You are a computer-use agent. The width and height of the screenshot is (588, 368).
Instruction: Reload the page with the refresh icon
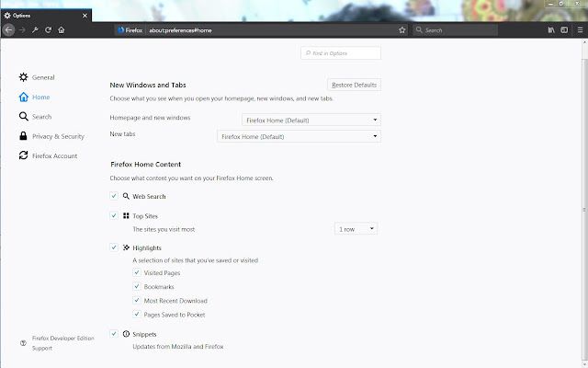[49, 30]
